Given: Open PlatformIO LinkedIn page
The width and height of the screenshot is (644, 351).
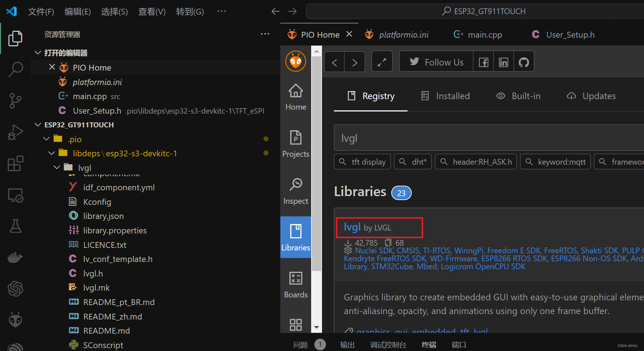Looking at the screenshot, I should click(503, 62).
